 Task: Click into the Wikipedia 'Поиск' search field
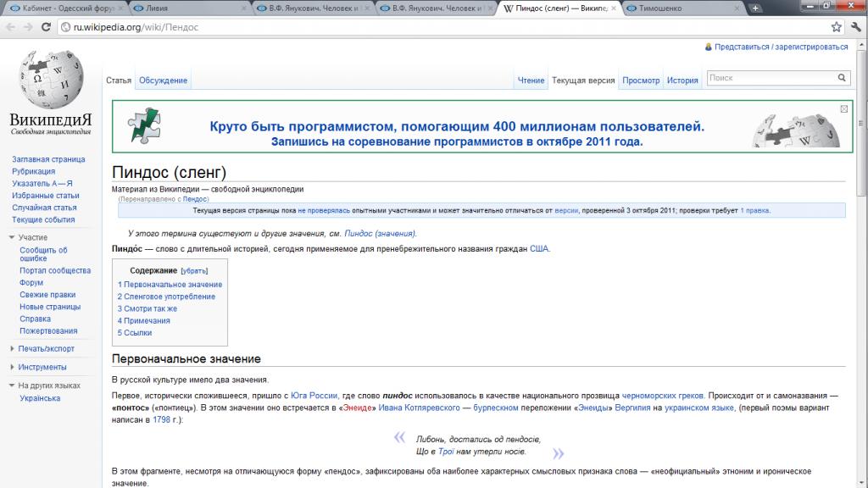click(x=771, y=78)
